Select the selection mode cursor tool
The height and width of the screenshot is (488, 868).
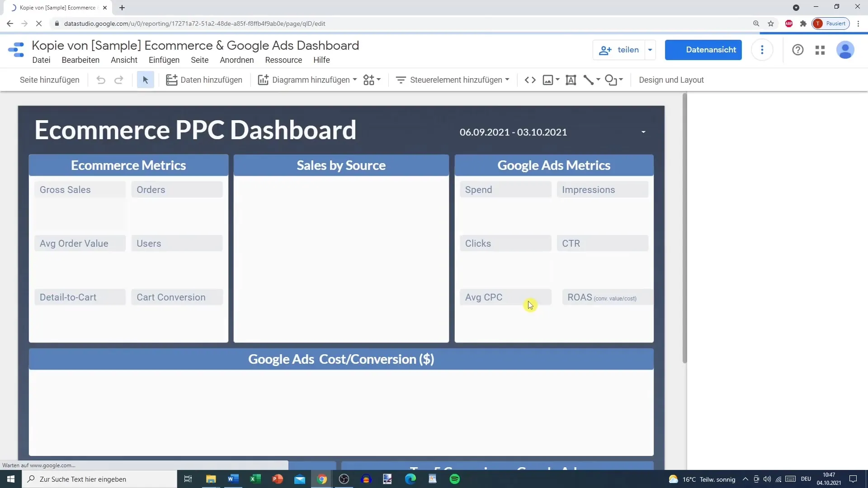coord(145,80)
